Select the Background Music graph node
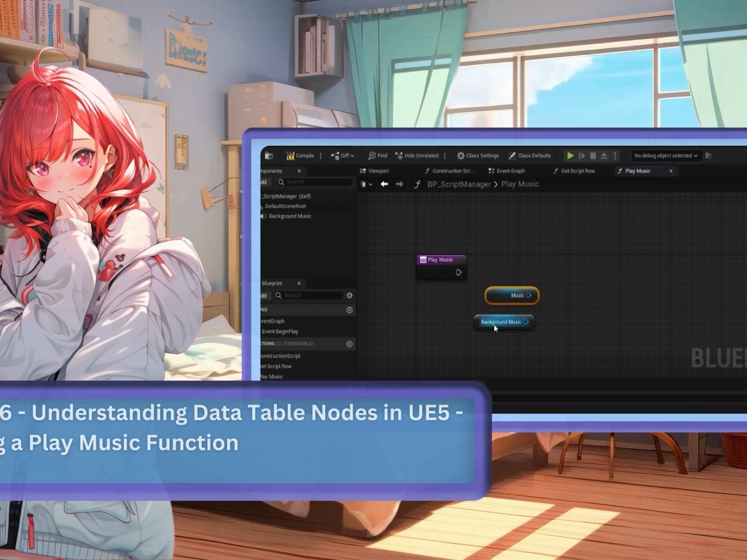The height and width of the screenshot is (560, 747). (504, 322)
